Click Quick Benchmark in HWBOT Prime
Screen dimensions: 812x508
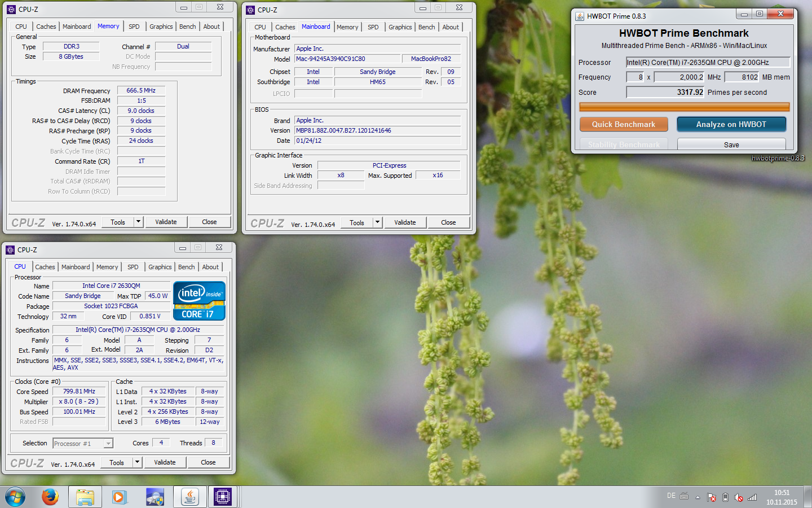click(624, 124)
